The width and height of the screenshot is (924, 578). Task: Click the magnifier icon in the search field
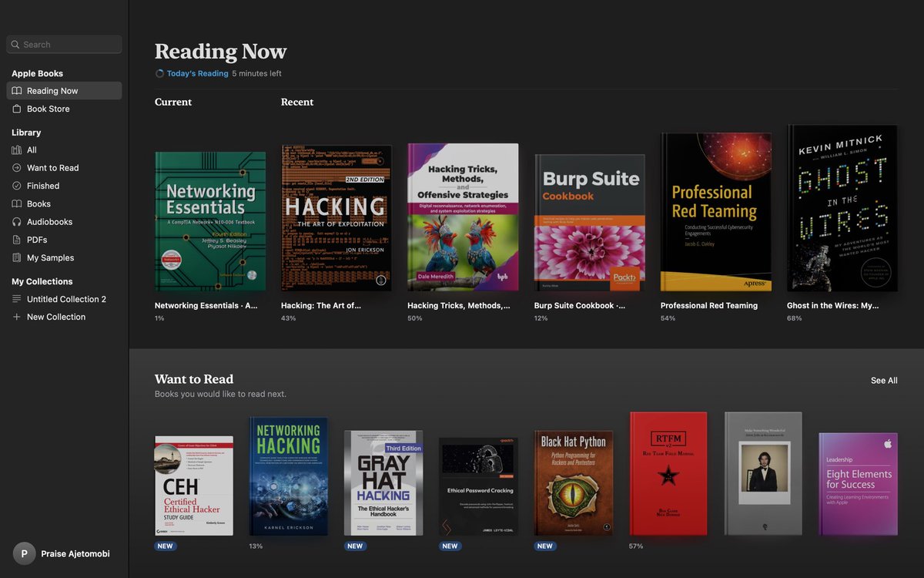[x=15, y=45]
